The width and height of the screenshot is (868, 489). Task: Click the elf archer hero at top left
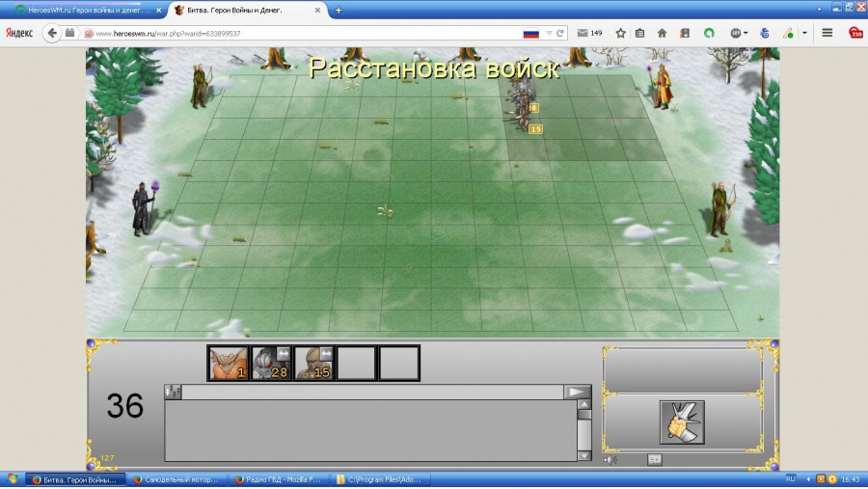[201, 86]
